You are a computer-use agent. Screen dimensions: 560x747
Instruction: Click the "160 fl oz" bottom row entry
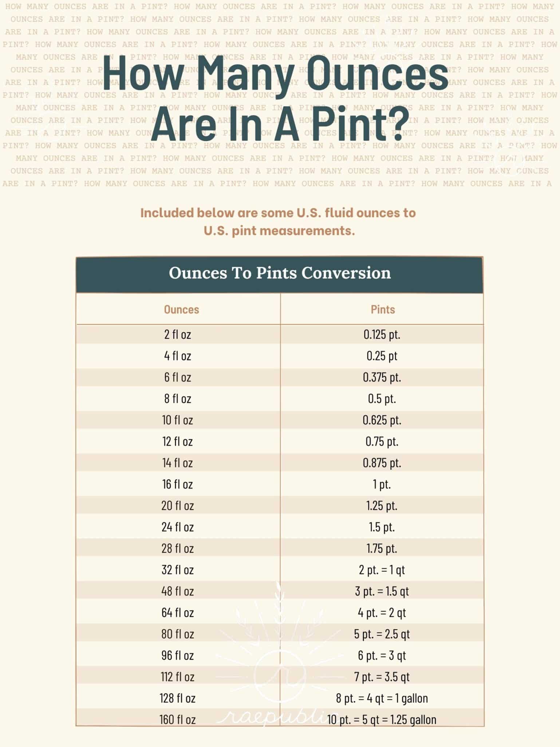(x=178, y=720)
